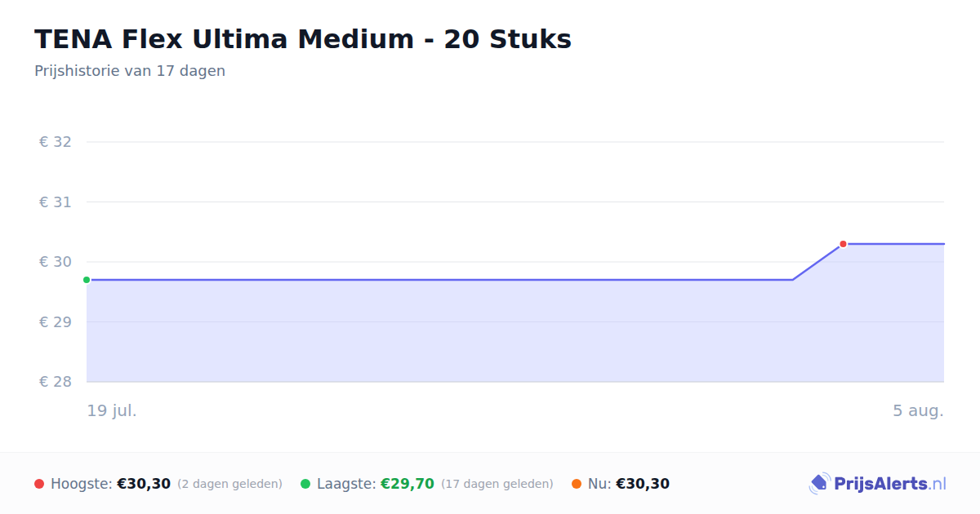This screenshot has height=514, width=980.
Task: Select the TENA Flex Ultima Medium title
Action: pos(303,39)
